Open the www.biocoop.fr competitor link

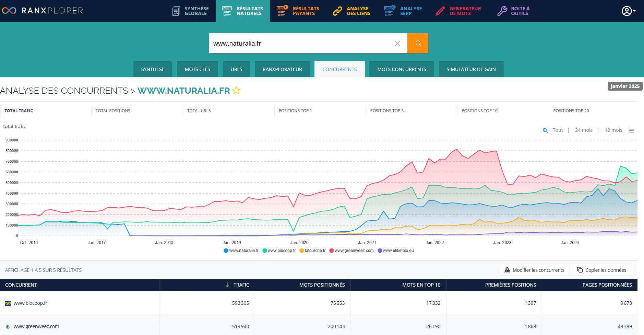(x=31, y=303)
